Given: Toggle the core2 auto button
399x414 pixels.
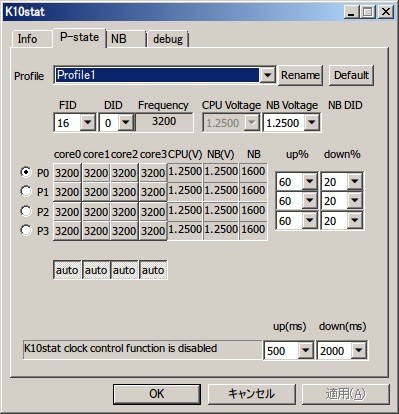Looking at the screenshot, I should click(124, 270).
